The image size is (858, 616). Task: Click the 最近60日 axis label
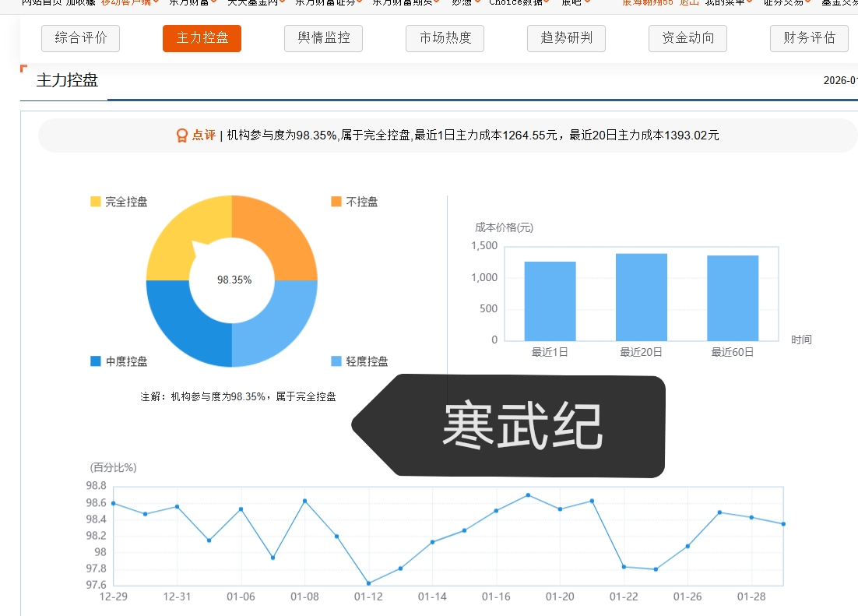tap(733, 352)
